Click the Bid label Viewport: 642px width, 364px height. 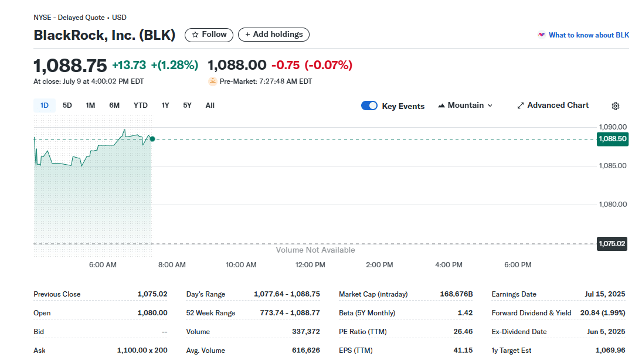pos(39,332)
